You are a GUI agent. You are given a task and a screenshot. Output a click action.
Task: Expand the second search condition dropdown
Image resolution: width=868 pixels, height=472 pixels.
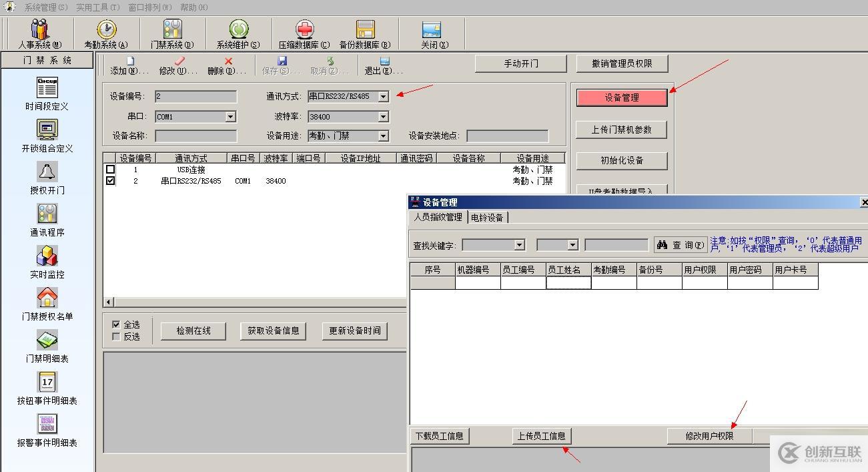[x=572, y=245]
